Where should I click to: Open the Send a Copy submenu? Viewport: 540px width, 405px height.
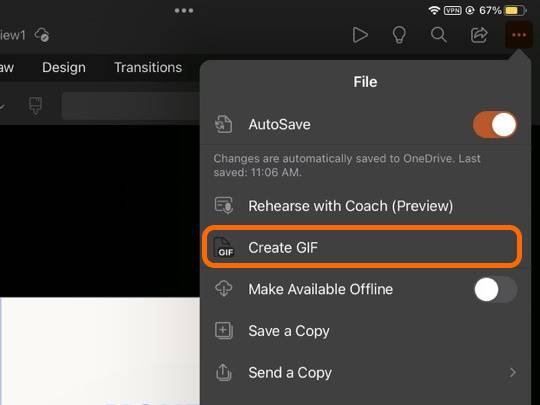point(365,372)
